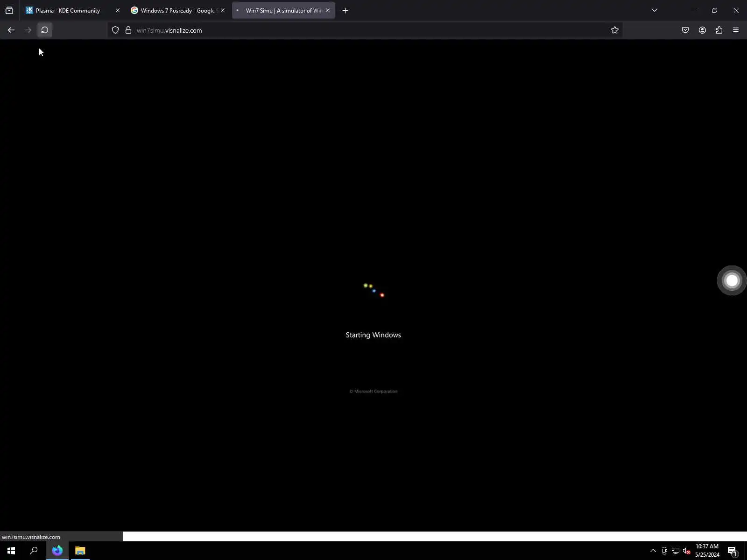This screenshot has width=747, height=560.
Task: Open the Firefox application hamburger menu
Action: pos(736,30)
